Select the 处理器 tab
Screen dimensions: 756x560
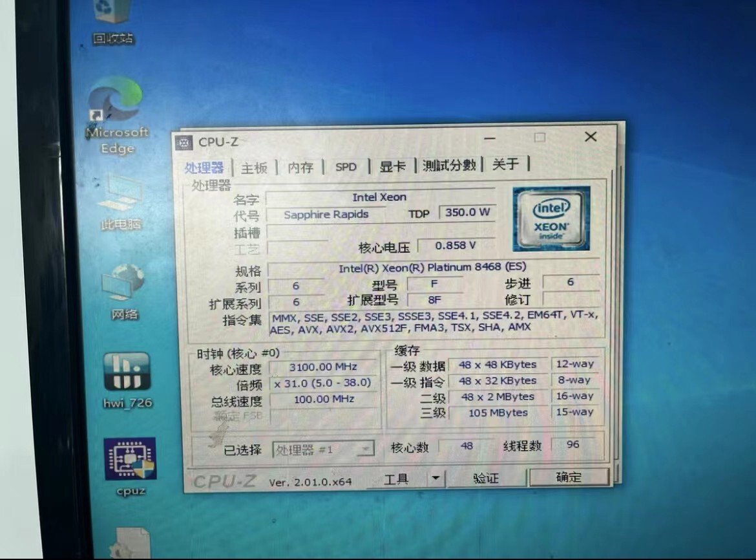[x=204, y=168]
